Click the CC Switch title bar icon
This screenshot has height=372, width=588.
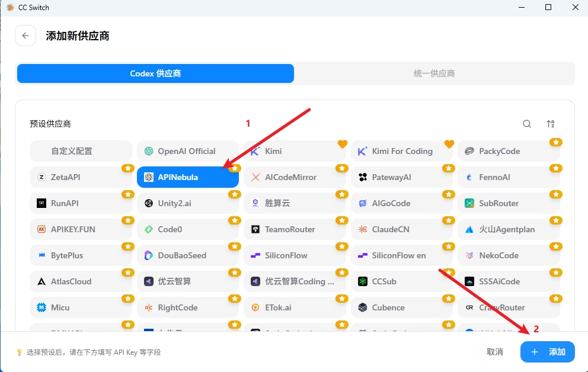tap(10, 8)
